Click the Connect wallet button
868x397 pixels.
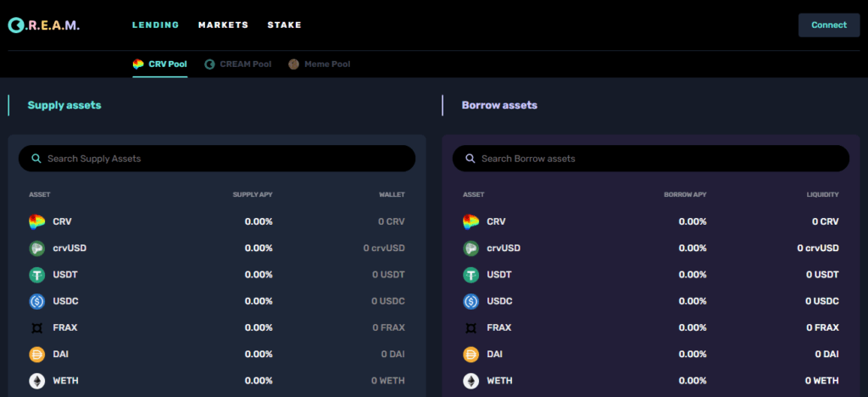(x=829, y=25)
